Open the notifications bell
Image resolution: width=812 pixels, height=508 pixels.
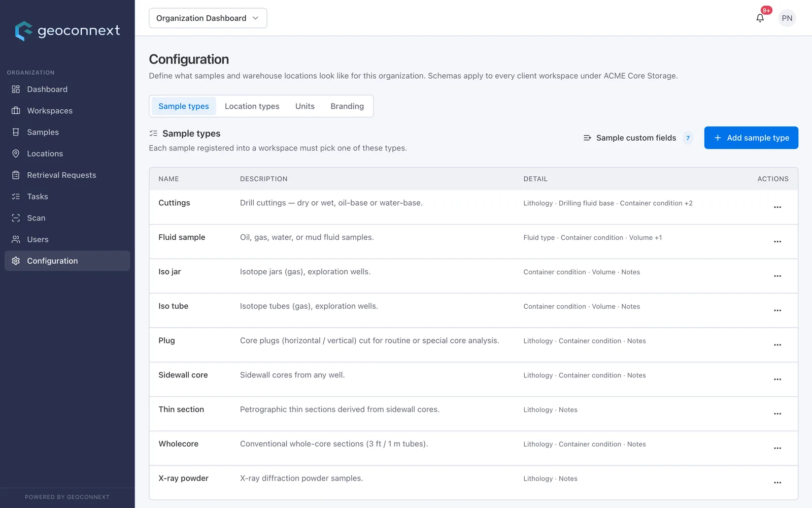[760, 18]
